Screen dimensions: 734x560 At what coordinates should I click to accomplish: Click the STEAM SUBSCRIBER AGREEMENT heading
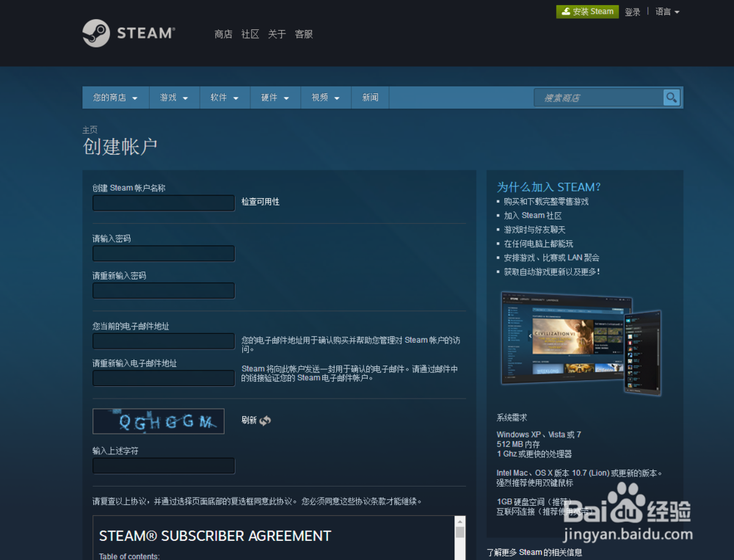pyautogui.click(x=215, y=536)
